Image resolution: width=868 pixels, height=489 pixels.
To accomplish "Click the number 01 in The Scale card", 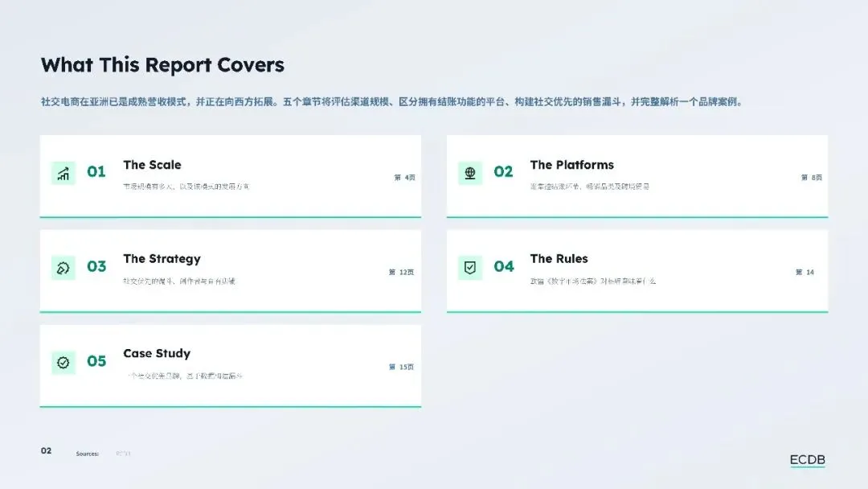I will [x=96, y=171].
